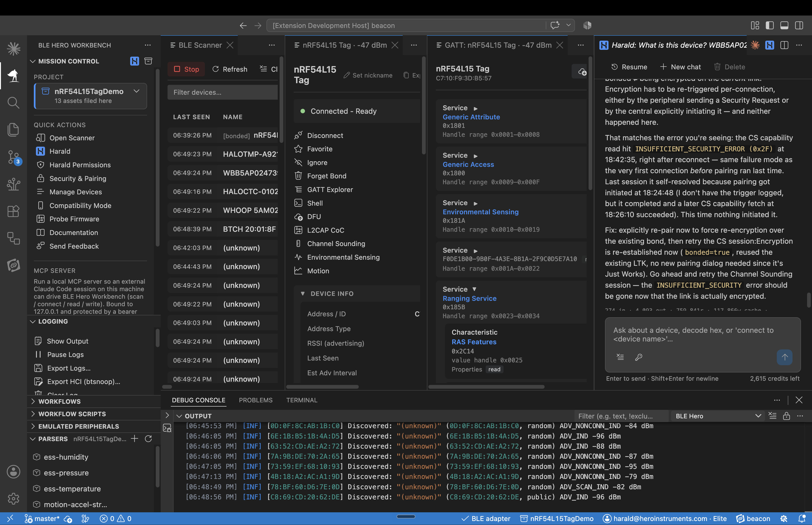The height and width of the screenshot is (525, 812).
Task: Open the L2CAP CoC action
Action: (325, 230)
